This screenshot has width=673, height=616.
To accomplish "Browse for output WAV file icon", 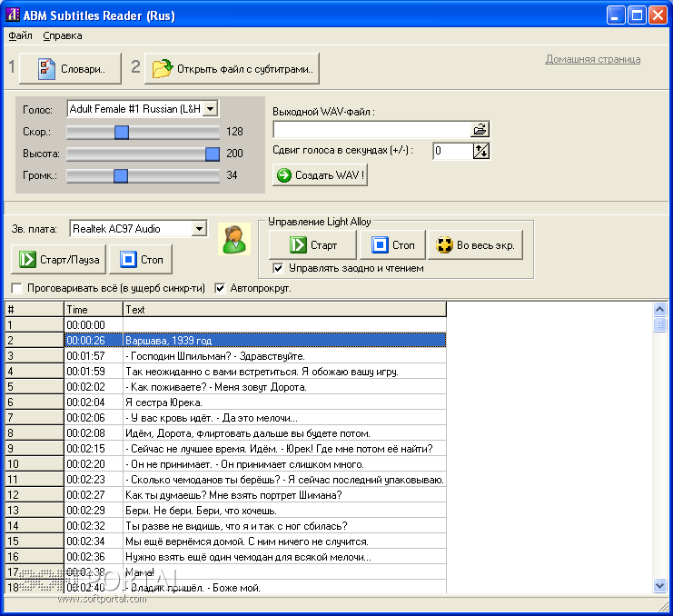I will (480, 129).
